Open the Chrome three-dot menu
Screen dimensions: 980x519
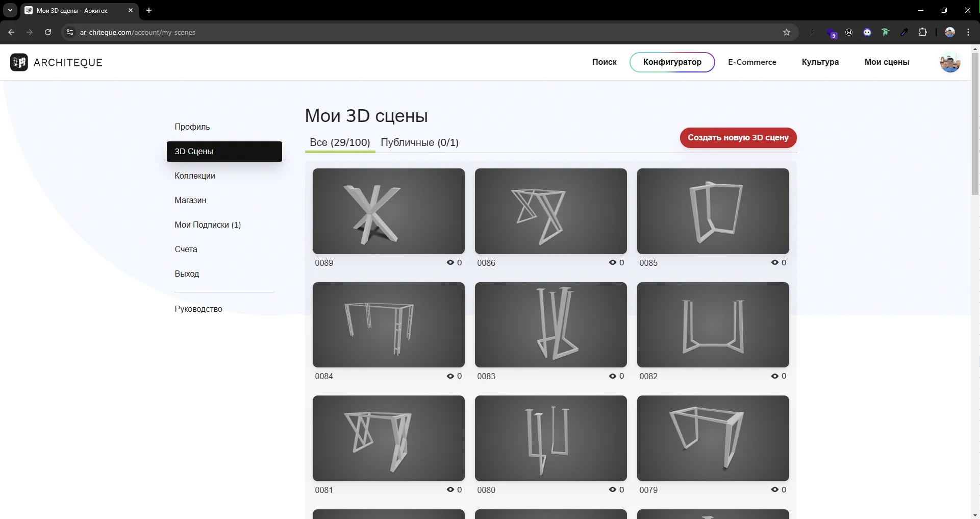tap(968, 32)
